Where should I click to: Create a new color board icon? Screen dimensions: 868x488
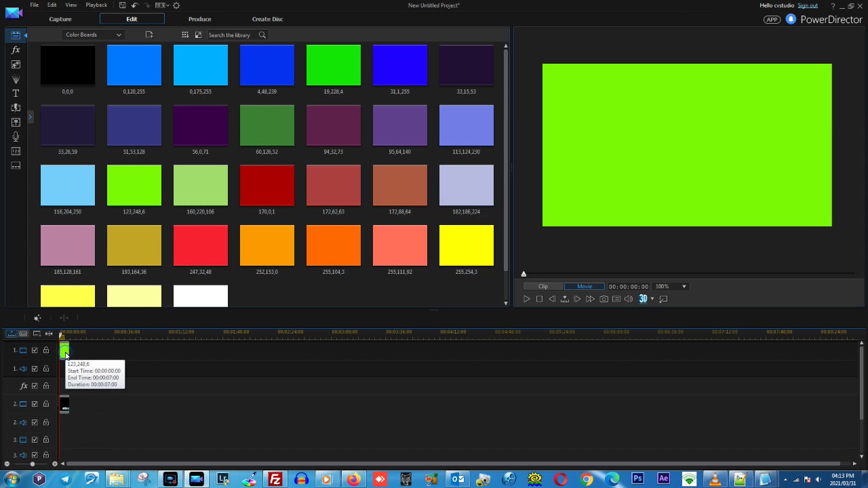click(149, 35)
